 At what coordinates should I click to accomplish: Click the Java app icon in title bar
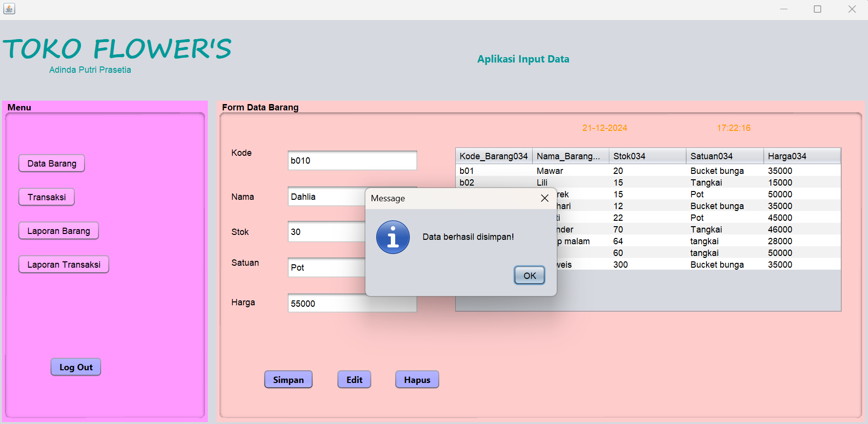(x=9, y=9)
